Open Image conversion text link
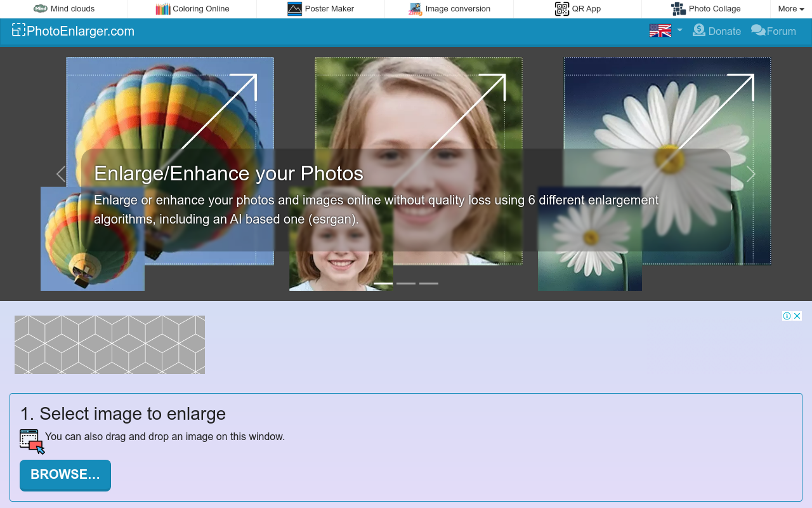The image size is (812, 508). (x=458, y=9)
